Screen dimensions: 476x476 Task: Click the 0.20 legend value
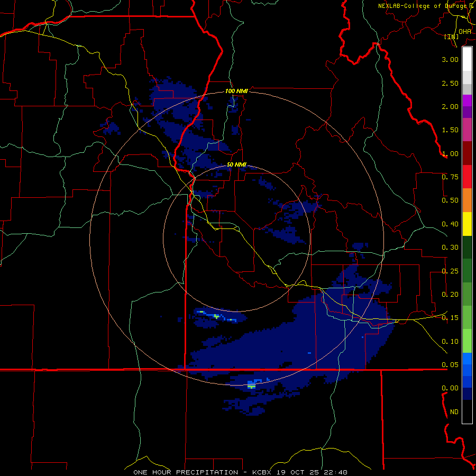(450, 295)
